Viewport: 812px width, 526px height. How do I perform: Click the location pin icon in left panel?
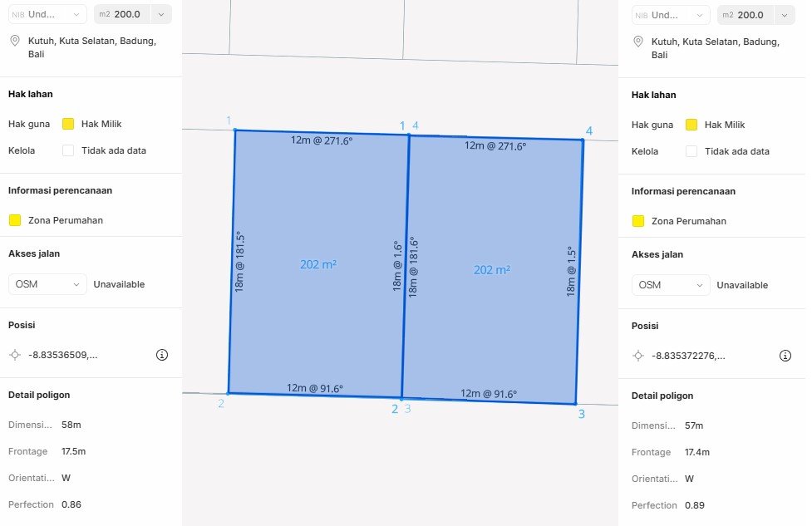(14, 41)
